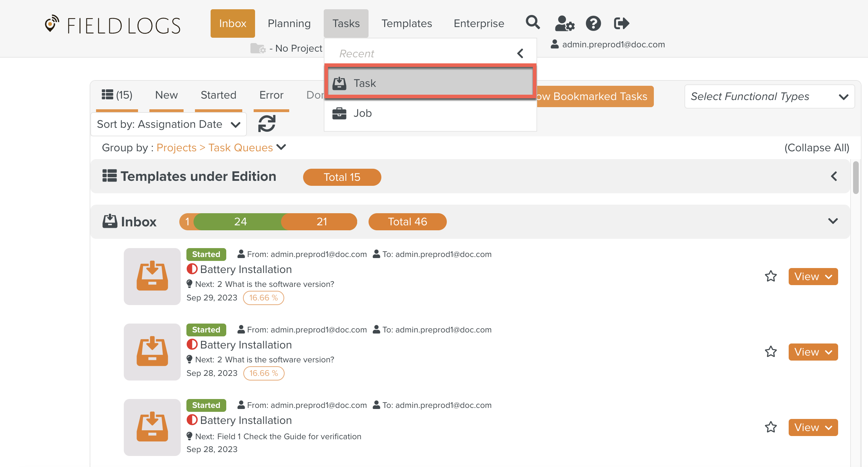Open user settings icon in header
Screen dimensions: 868x467
565,23
